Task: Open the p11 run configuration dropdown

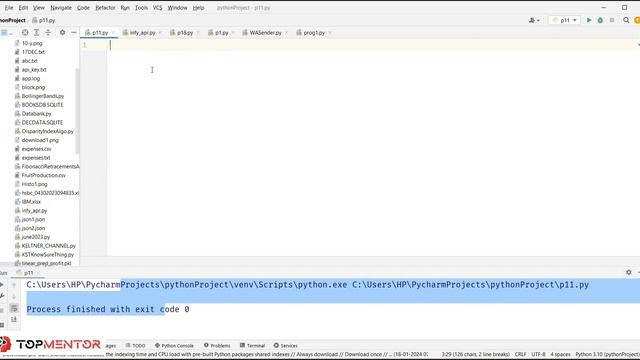Action: click(564, 20)
